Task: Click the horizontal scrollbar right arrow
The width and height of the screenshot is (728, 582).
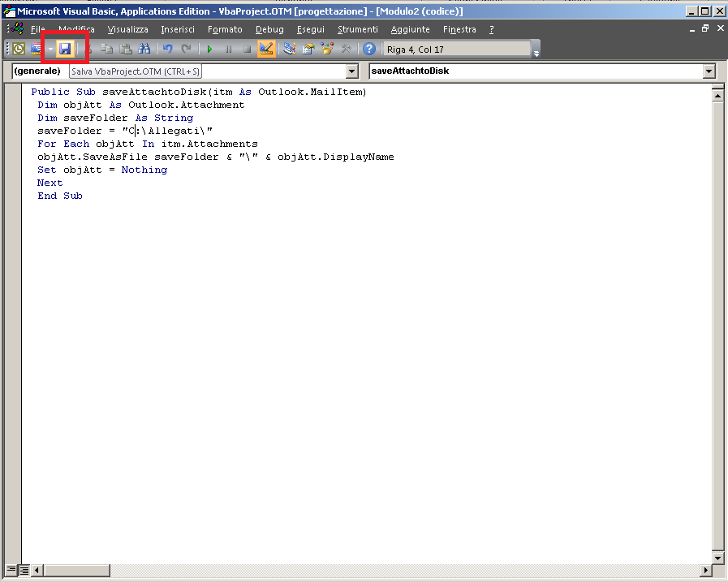Action: [706, 570]
